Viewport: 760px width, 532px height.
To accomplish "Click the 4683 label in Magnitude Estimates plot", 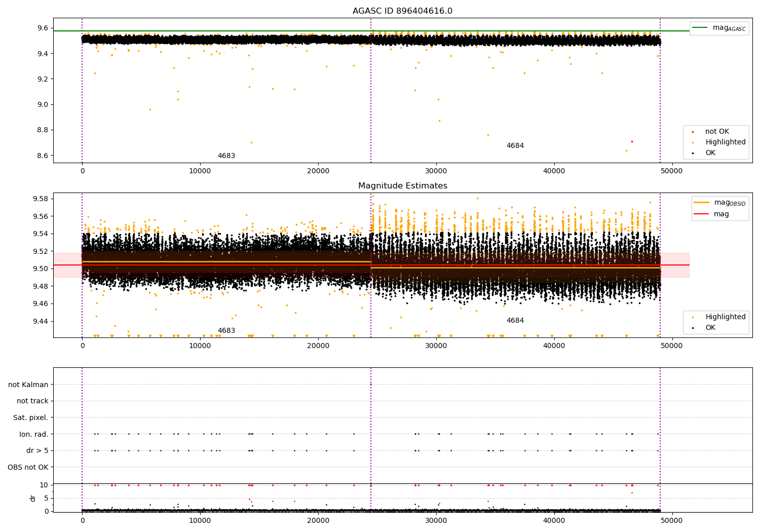I will [226, 331].
